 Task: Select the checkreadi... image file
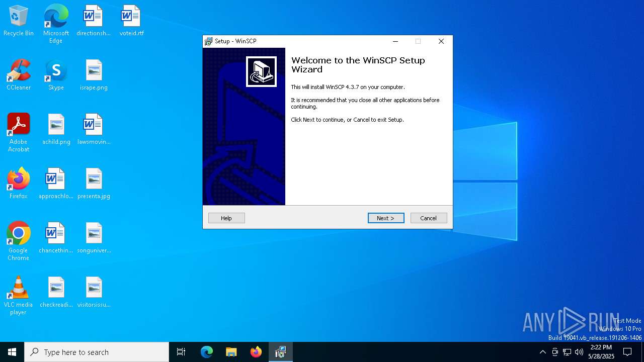[x=56, y=292]
